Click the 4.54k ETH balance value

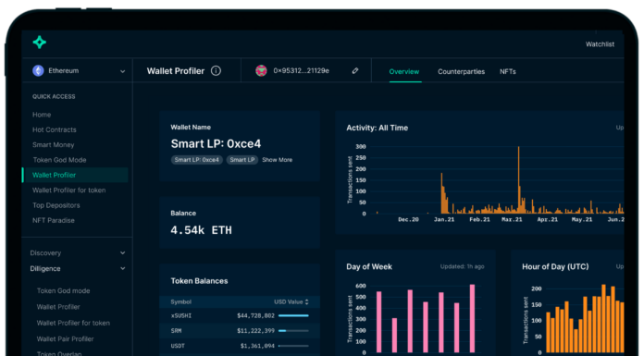(202, 230)
